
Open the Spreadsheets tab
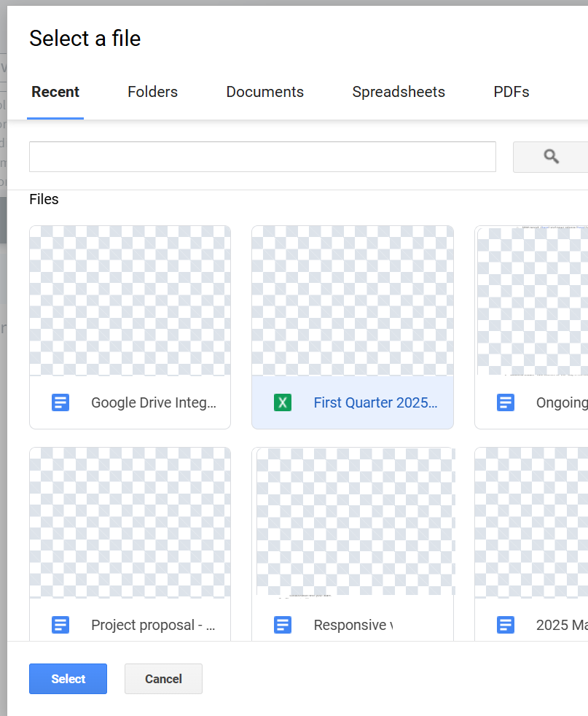click(x=399, y=92)
